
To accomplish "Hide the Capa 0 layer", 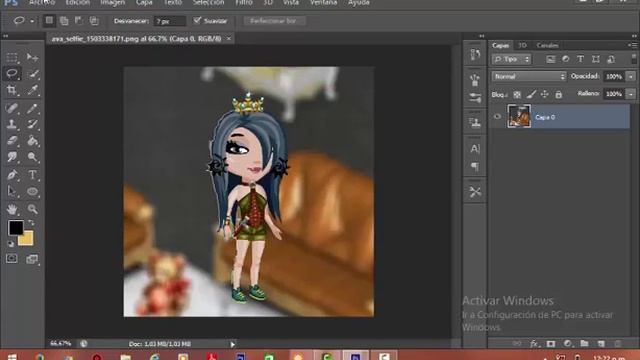I will [x=497, y=117].
